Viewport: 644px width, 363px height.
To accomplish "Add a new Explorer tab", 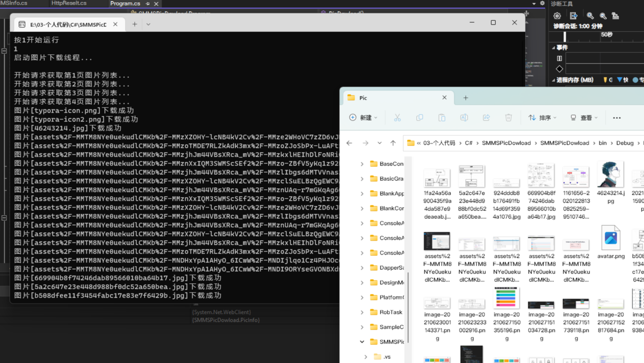I will click(466, 98).
